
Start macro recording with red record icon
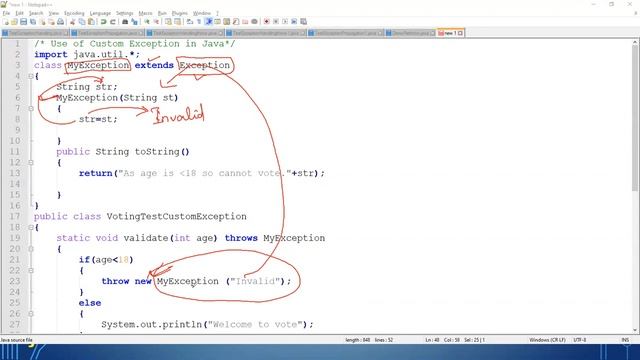(266, 21)
